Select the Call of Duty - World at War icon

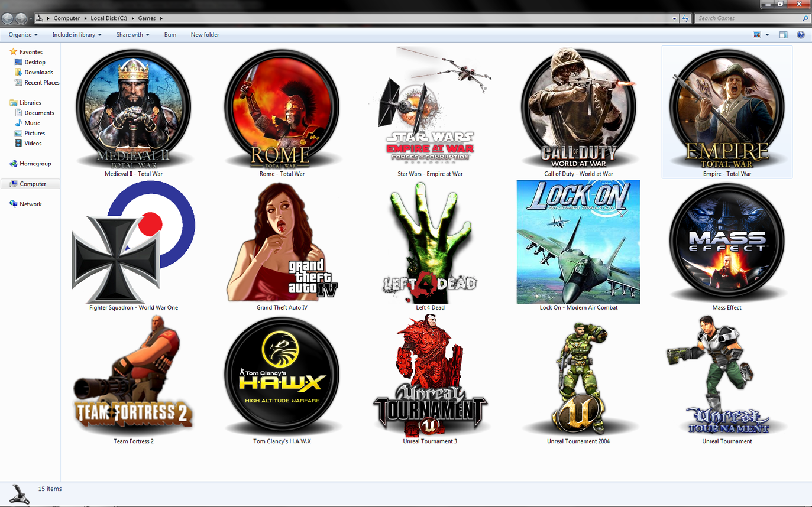[x=578, y=108]
